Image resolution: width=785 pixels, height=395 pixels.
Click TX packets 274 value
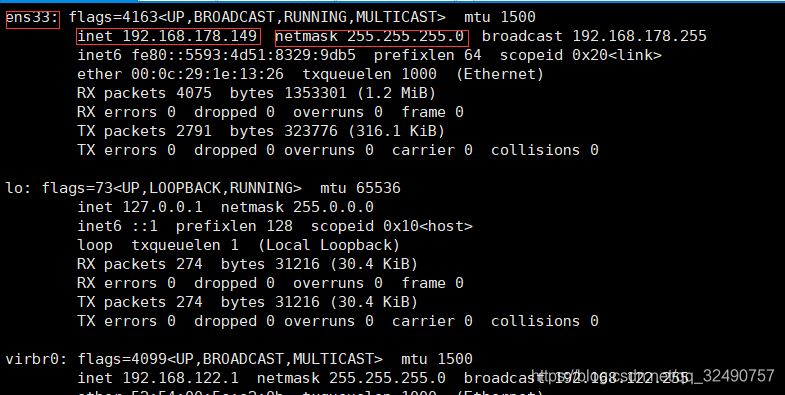pyautogui.click(x=140, y=302)
